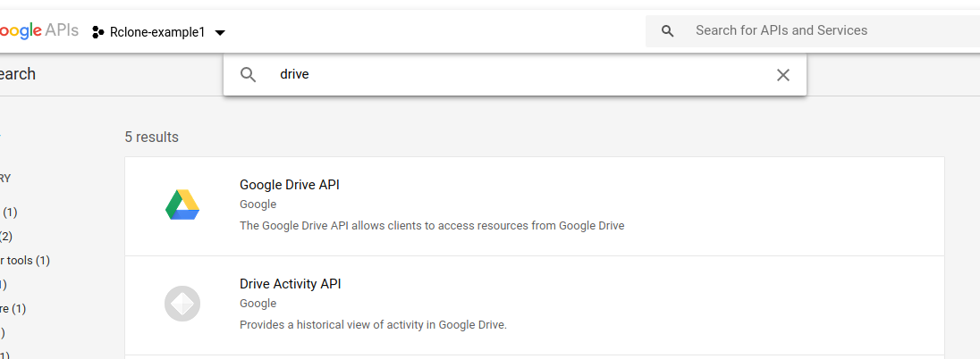Click the Google Drive triangle logo
980x359 pixels.
pyautogui.click(x=182, y=205)
